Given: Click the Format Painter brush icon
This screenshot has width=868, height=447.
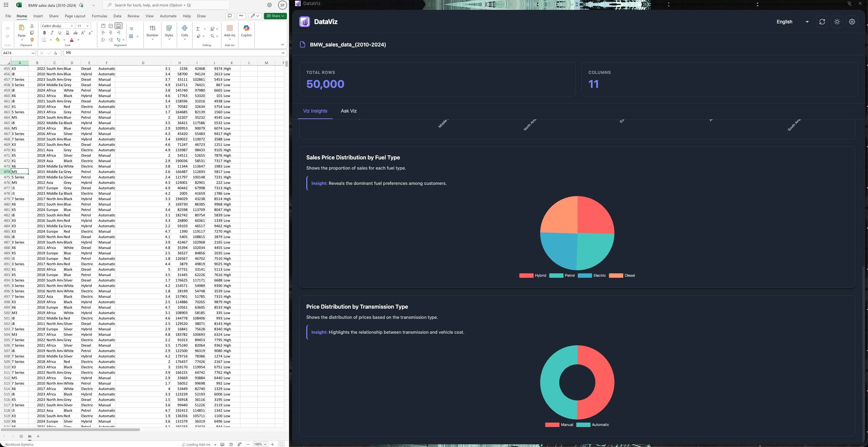Looking at the screenshot, I should [x=32, y=40].
